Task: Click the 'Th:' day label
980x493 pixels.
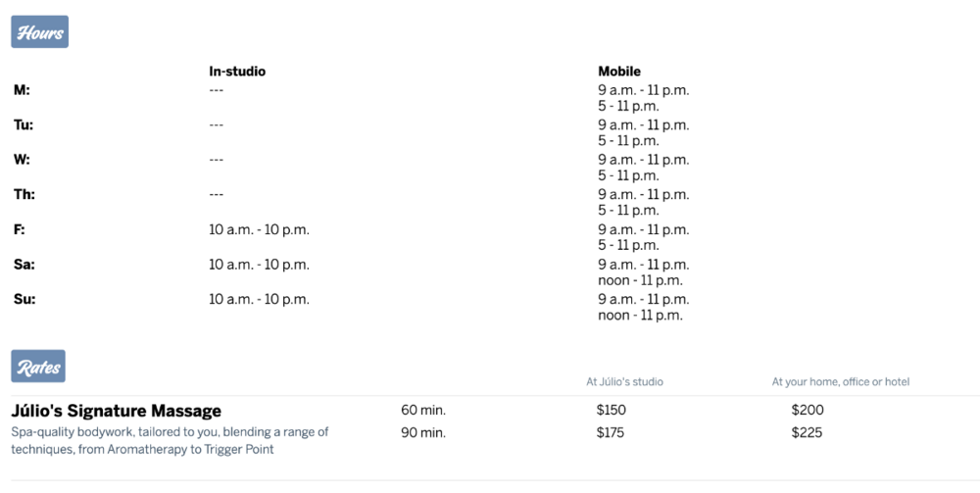Action: click(24, 195)
